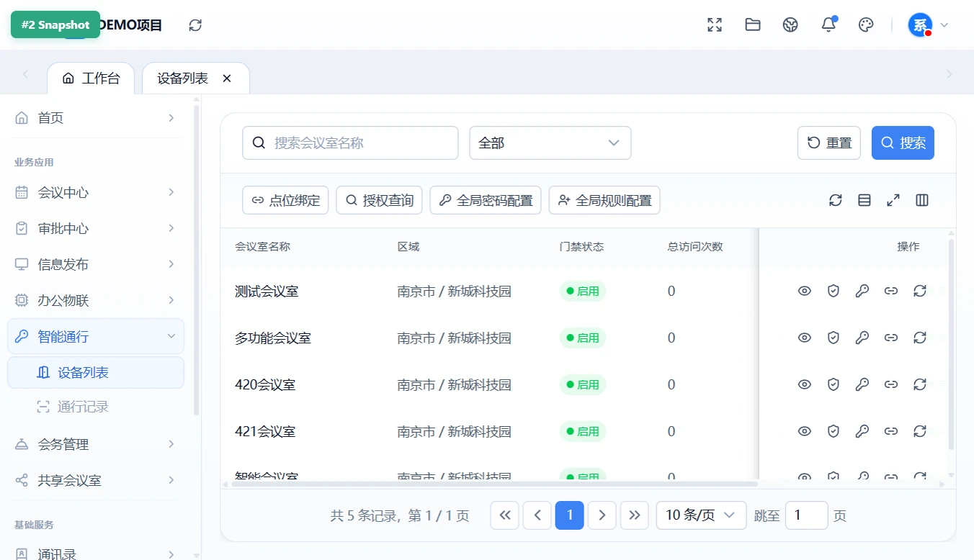Close the 设备列表 tab

point(227,78)
